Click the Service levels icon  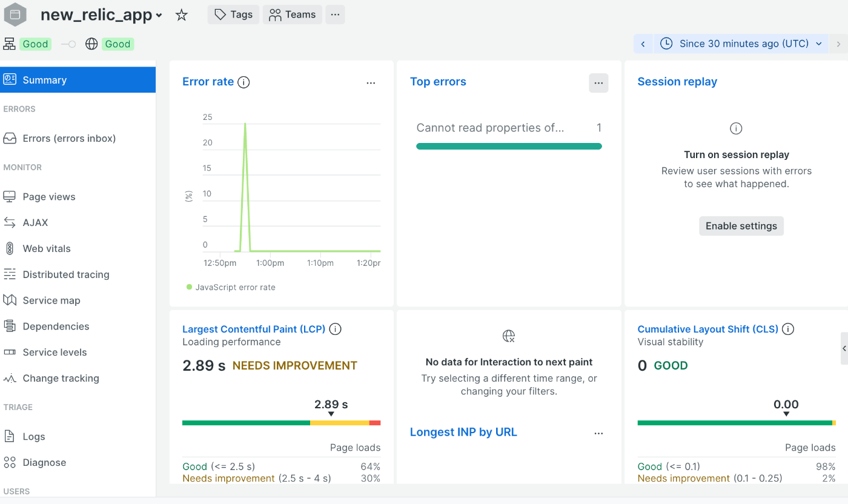(x=10, y=352)
